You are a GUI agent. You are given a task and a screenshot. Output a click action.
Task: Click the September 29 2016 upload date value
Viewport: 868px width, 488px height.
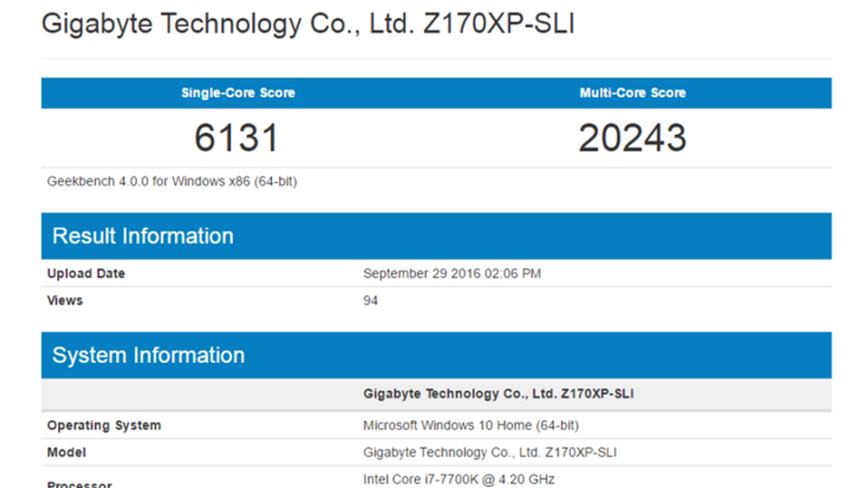(452, 273)
